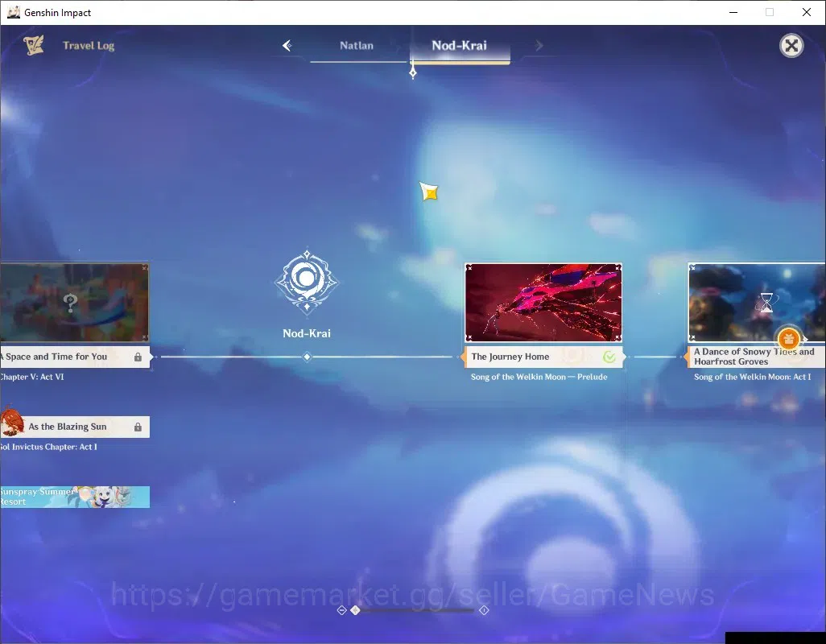Click the green completed checkmark on The Journey Home

click(609, 357)
